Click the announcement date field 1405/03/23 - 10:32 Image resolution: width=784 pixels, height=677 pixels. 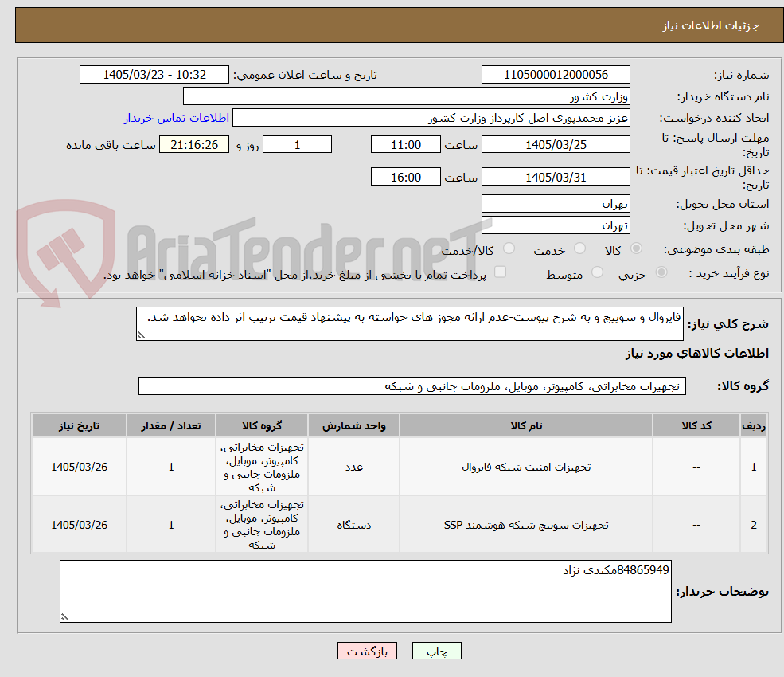pyautogui.click(x=154, y=75)
